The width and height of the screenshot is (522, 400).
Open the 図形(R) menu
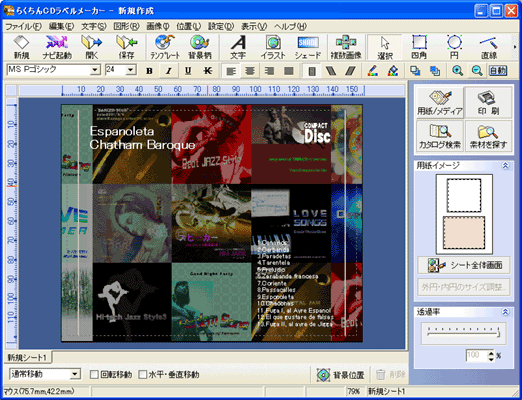126,26
